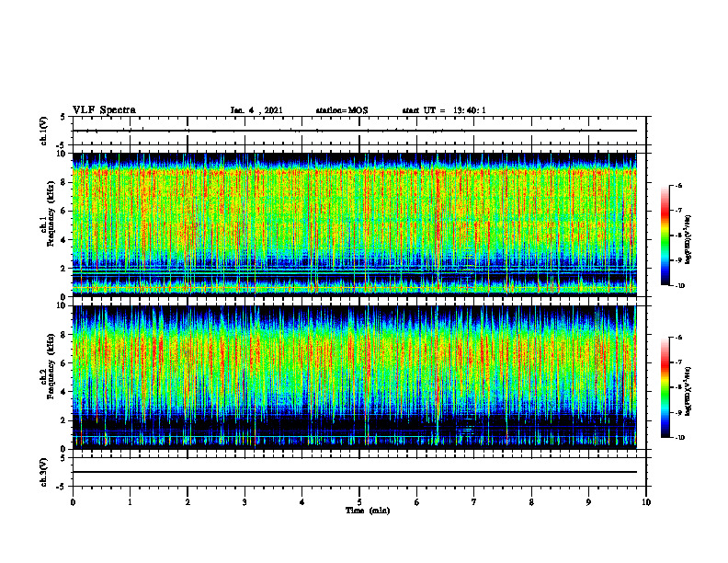Click the "0" tick on time axis

click(x=73, y=502)
